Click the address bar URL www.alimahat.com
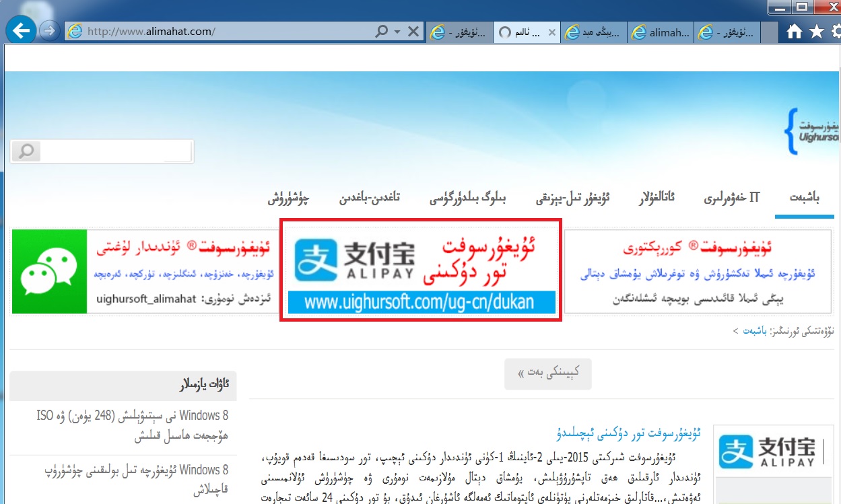 tap(151, 31)
